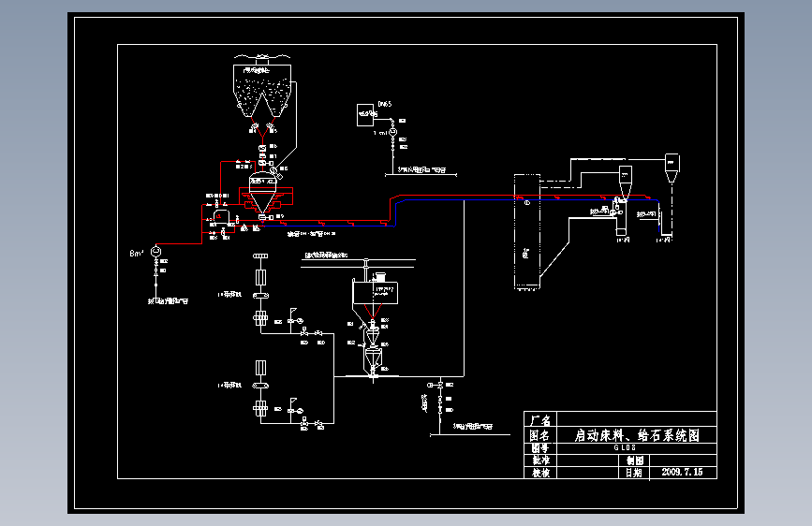
Task: Select the 8m³ air receiver circle symbol
Action: point(155,252)
